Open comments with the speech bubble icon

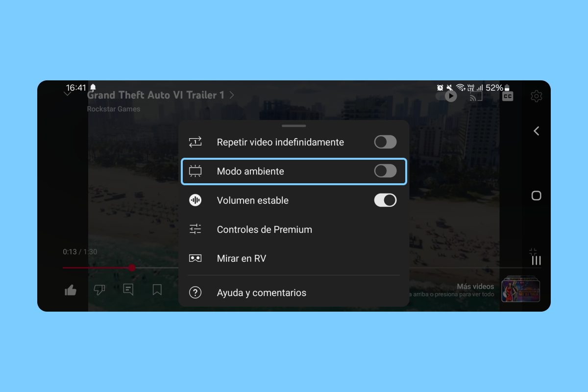coord(128,290)
